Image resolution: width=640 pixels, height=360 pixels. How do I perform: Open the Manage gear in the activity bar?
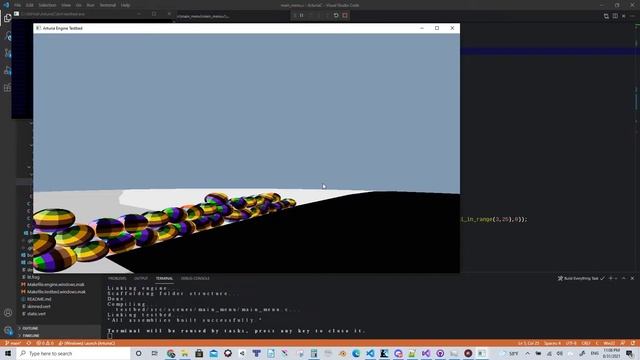8,330
